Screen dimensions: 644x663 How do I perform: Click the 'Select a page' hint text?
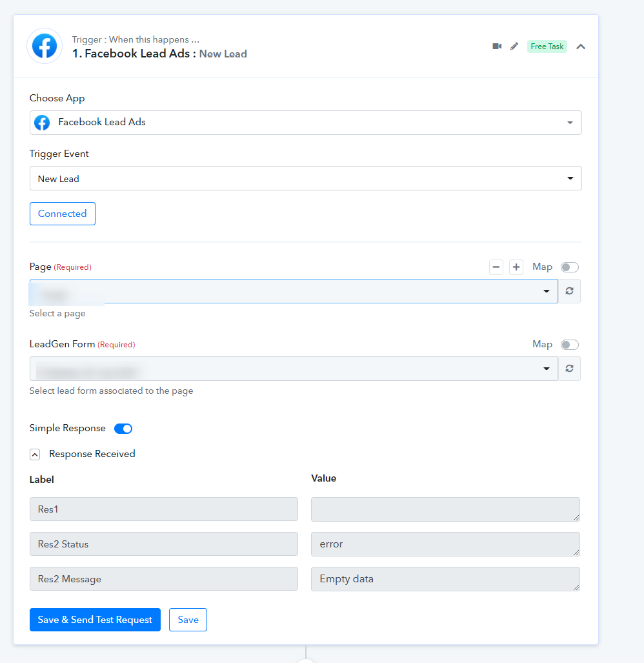57,313
